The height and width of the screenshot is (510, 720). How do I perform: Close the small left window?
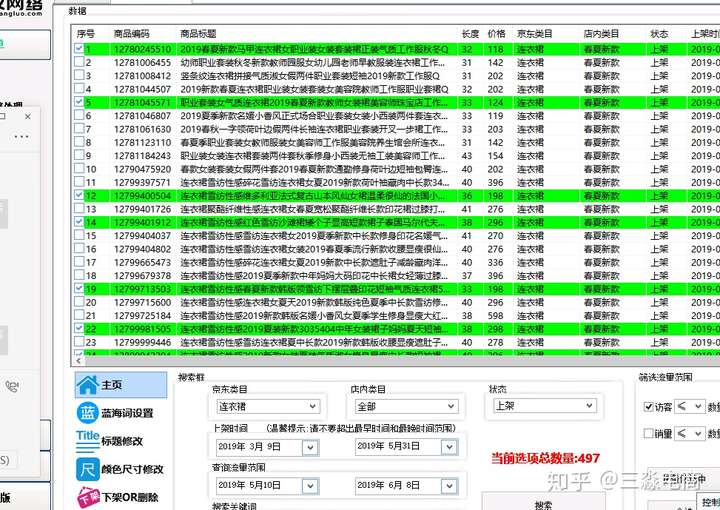[x=28, y=117]
